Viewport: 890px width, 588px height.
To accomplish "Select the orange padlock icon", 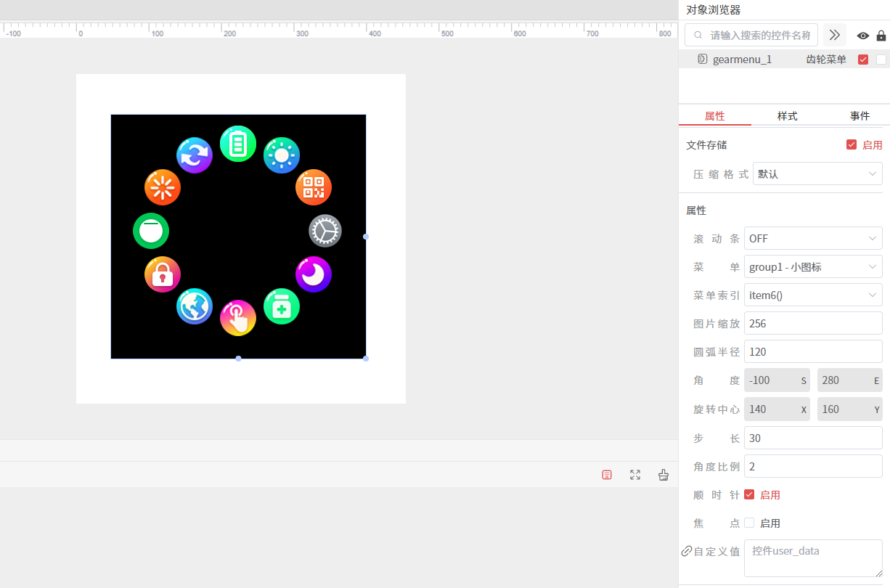I will [163, 274].
